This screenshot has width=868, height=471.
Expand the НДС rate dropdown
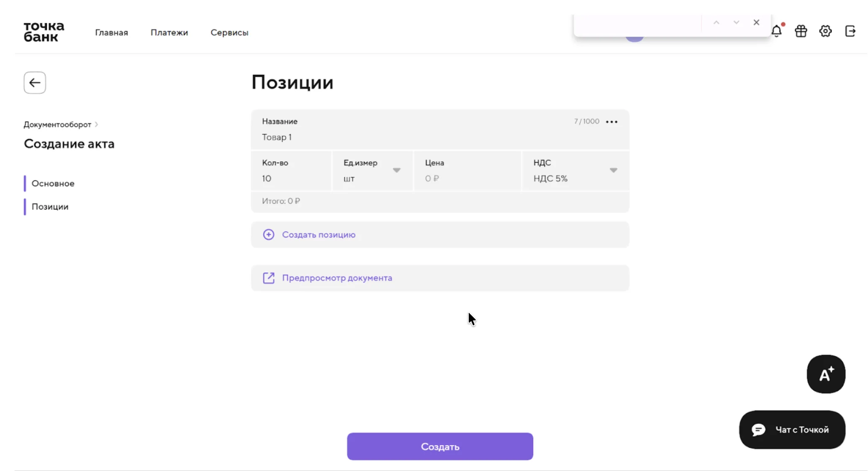point(613,170)
